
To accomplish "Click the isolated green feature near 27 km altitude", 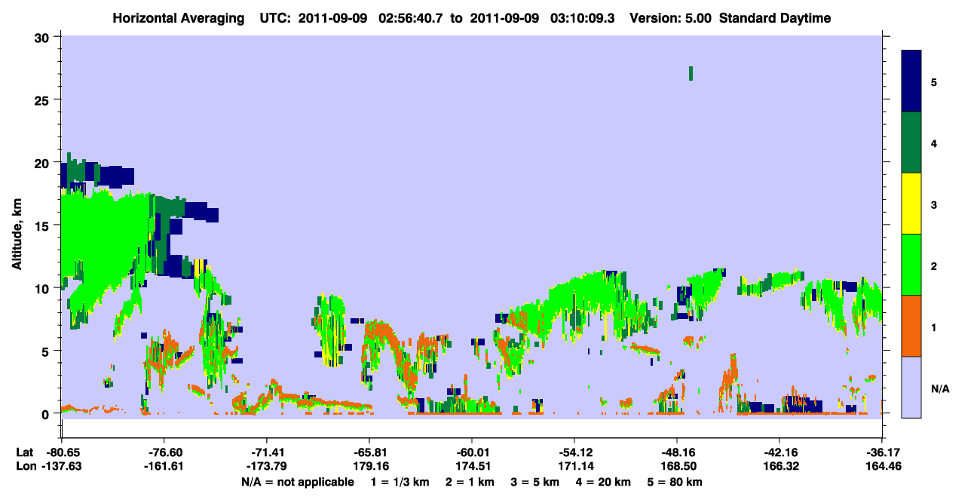I will coord(691,73).
